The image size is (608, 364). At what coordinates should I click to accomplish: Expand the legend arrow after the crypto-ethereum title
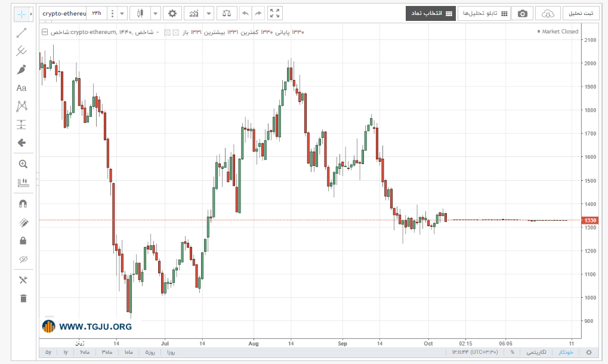click(158, 32)
